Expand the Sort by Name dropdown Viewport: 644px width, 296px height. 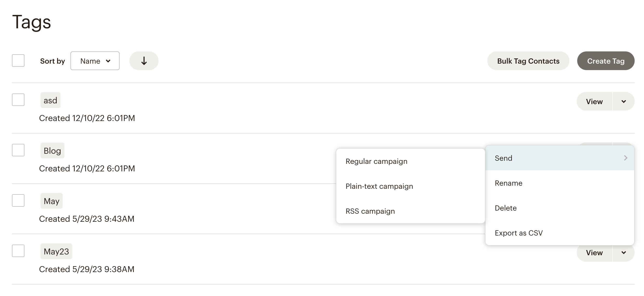[95, 61]
